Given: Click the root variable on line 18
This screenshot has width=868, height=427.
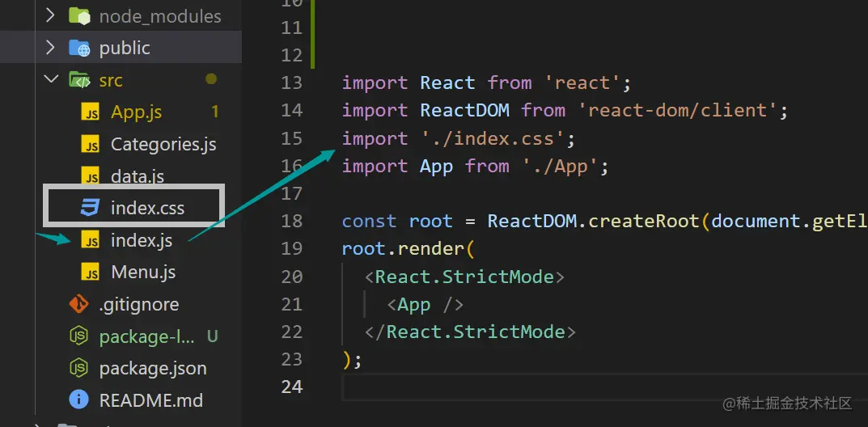Looking at the screenshot, I should (x=430, y=222).
